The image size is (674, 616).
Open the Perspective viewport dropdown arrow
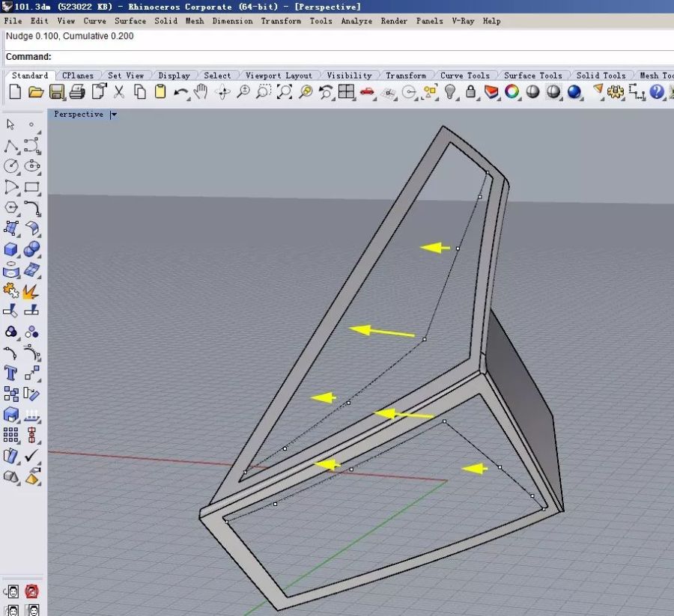[x=113, y=115]
